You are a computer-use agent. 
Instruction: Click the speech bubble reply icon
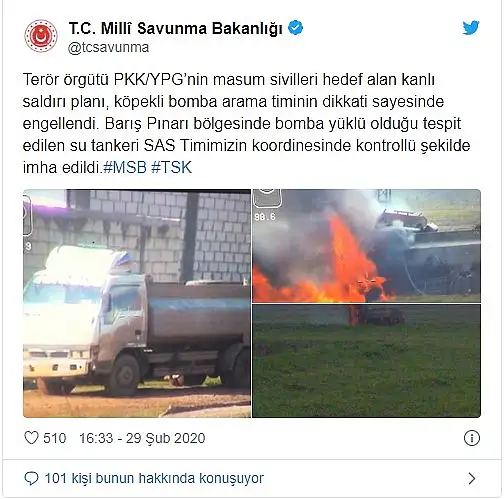click(x=31, y=479)
